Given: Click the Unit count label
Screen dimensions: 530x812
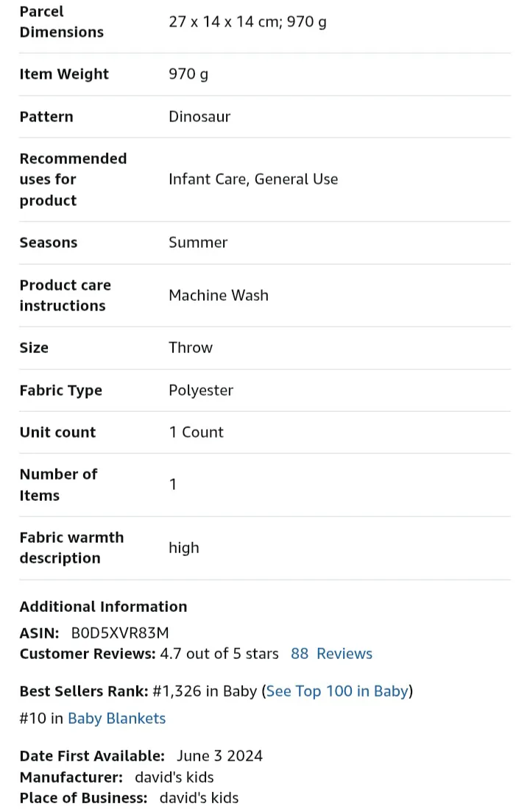Looking at the screenshot, I should pos(57,432).
